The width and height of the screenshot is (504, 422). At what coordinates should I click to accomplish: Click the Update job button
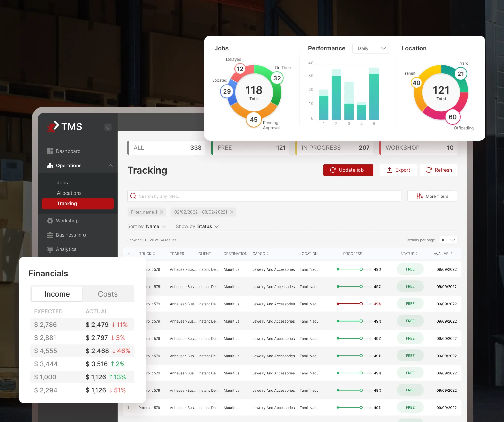tap(348, 170)
